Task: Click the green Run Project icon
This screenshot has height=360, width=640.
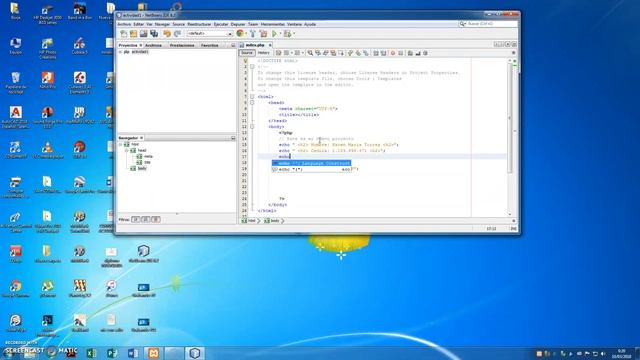Action: tap(275, 34)
